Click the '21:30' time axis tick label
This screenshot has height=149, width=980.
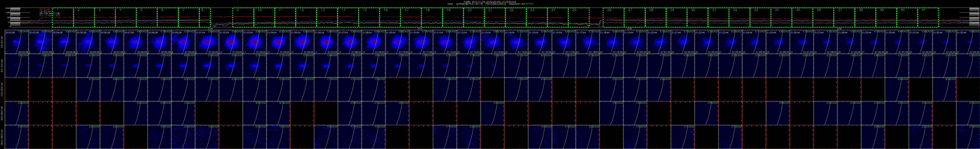[839, 29]
